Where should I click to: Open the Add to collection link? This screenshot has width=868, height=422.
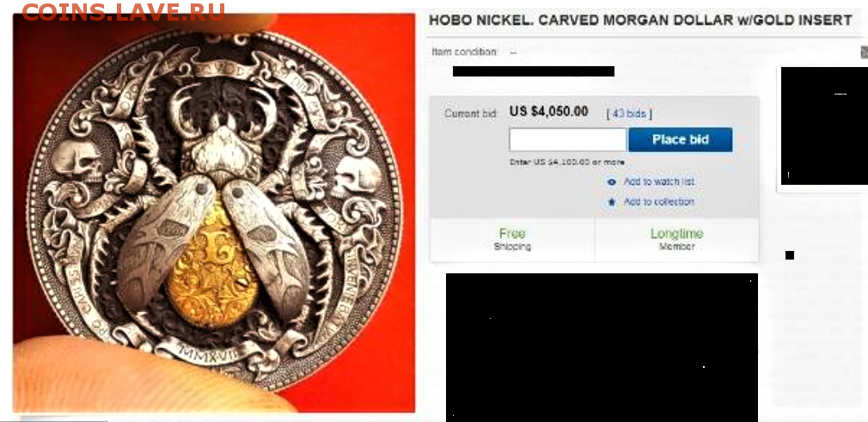click(x=659, y=202)
